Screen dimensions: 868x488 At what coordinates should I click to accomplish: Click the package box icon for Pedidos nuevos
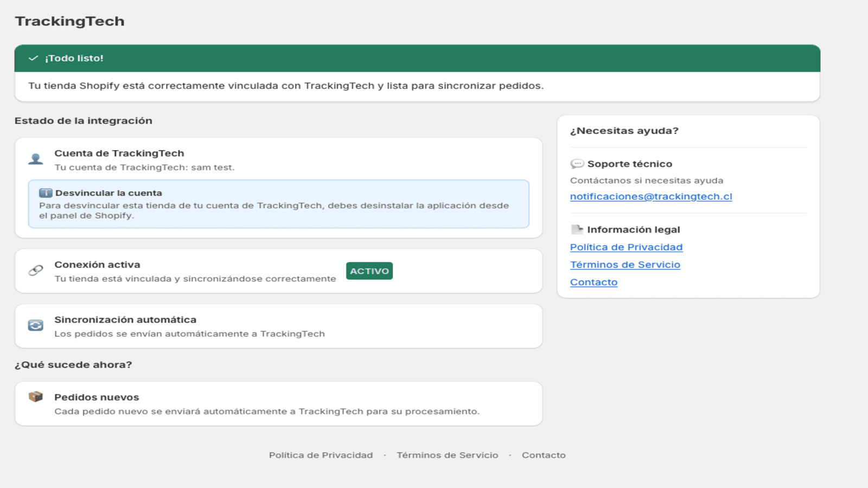[x=36, y=397]
